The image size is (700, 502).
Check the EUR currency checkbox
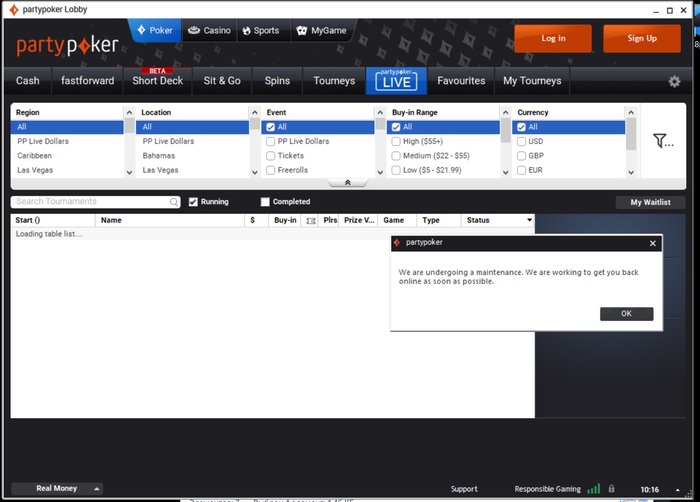point(521,170)
